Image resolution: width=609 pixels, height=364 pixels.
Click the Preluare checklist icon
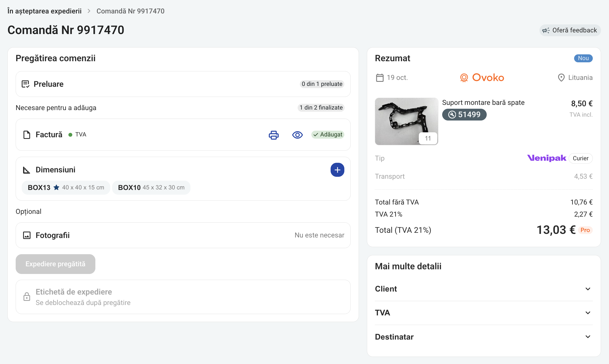click(x=26, y=84)
